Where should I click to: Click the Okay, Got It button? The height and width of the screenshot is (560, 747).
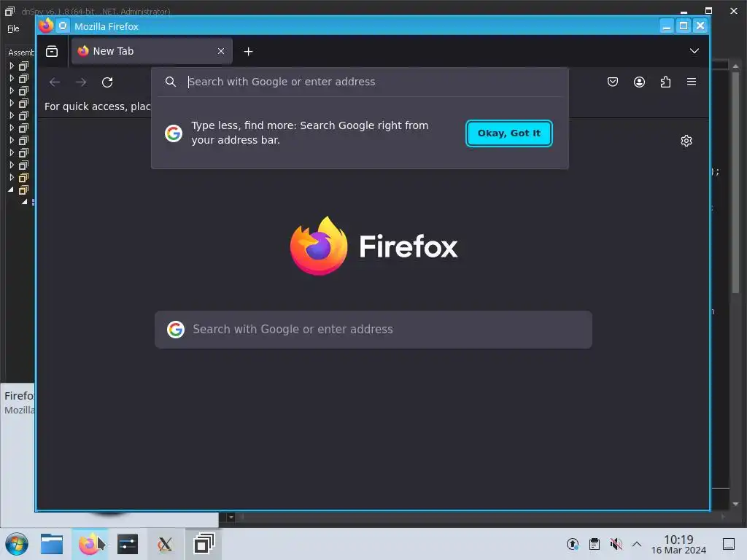(508, 133)
